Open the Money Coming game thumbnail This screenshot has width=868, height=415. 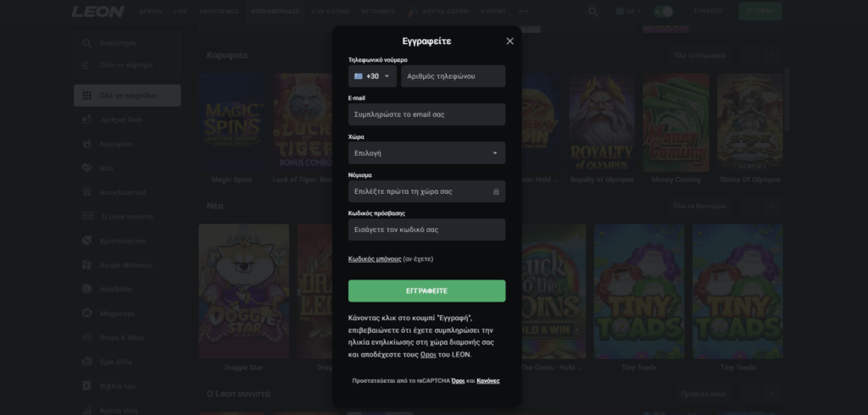[676, 123]
